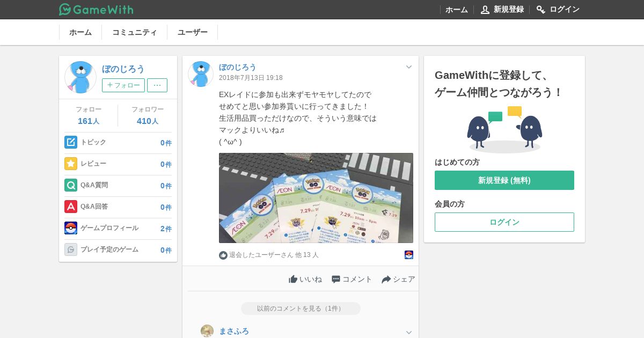Screen dimensions: 644x338
Task: Click the post author's avatar
Action: tap(201, 74)
